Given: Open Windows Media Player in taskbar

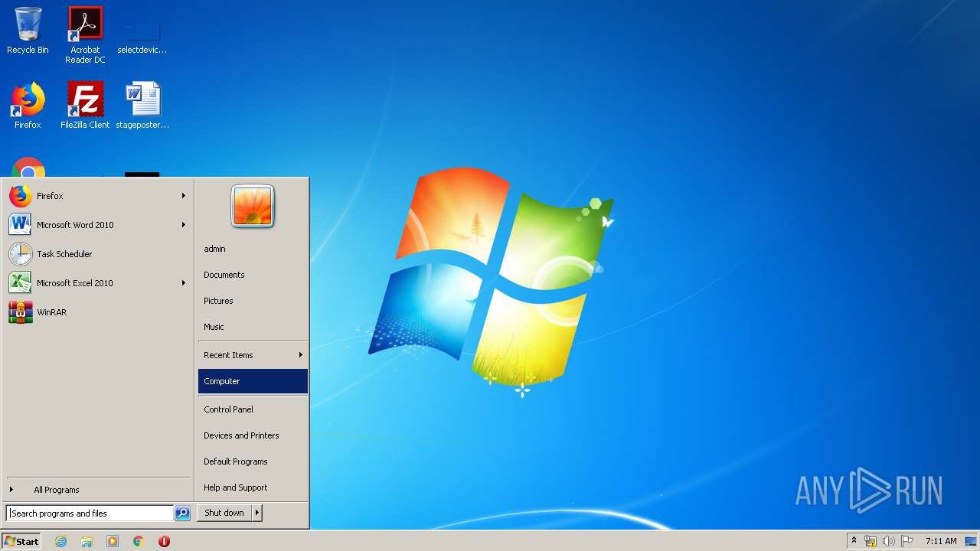Looking at the screenshot, I should click(113, 541).
